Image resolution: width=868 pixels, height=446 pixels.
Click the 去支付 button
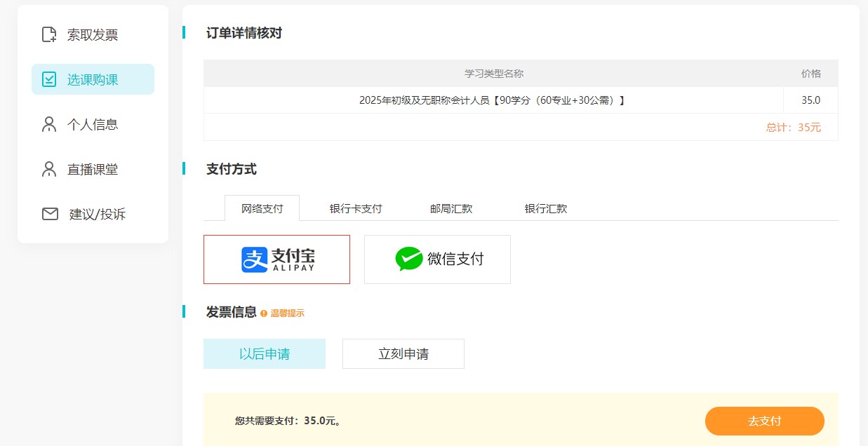tap(764, 421)
